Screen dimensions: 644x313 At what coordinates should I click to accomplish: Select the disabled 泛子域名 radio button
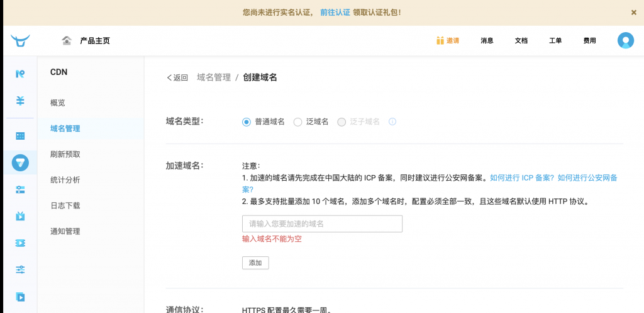click(x=341, y=122)
